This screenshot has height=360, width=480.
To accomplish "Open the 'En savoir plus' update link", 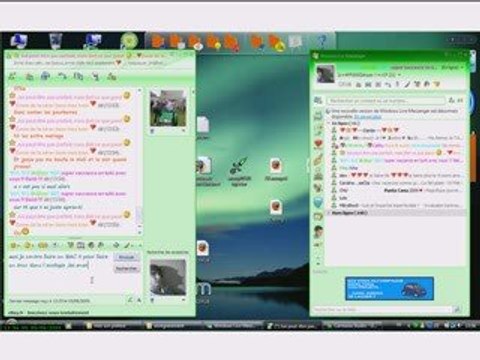I will [367, 117].
